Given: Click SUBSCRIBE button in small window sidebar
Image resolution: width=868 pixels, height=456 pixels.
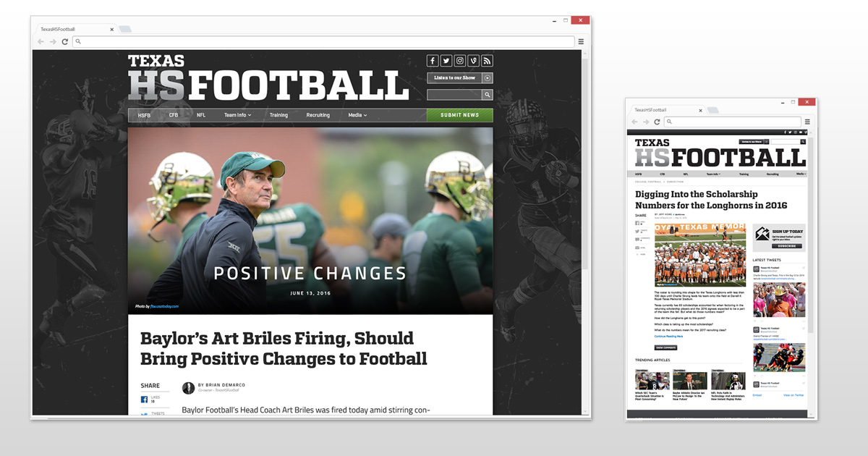Looking at the screenshot, I should [786, 246].
